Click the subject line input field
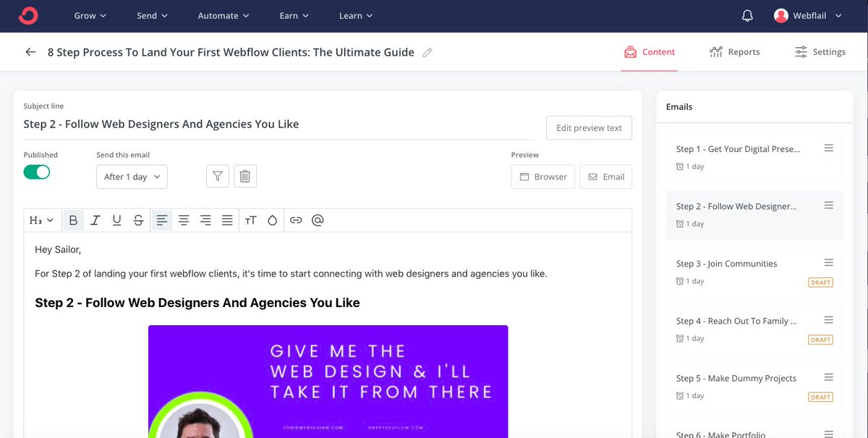Screen dimensions: 868x438 click(278, 125)
